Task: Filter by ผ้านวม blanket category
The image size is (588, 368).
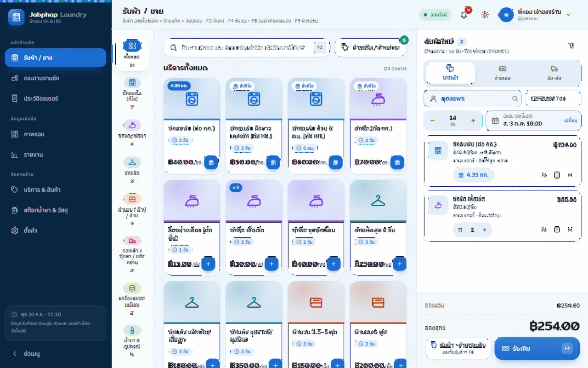Action: 132,209
